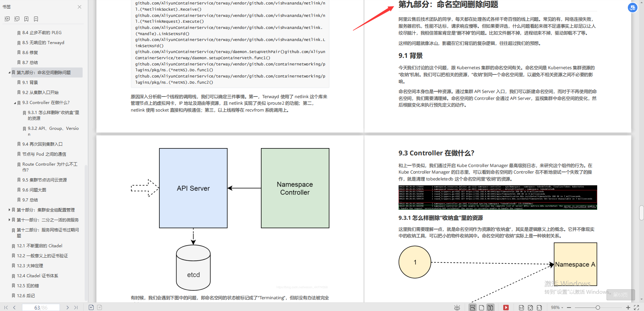Screen dimensions: 644x311
Task: Open bookmark 12.6 后记
Action: pyautogui.click(x=26, y=296)
